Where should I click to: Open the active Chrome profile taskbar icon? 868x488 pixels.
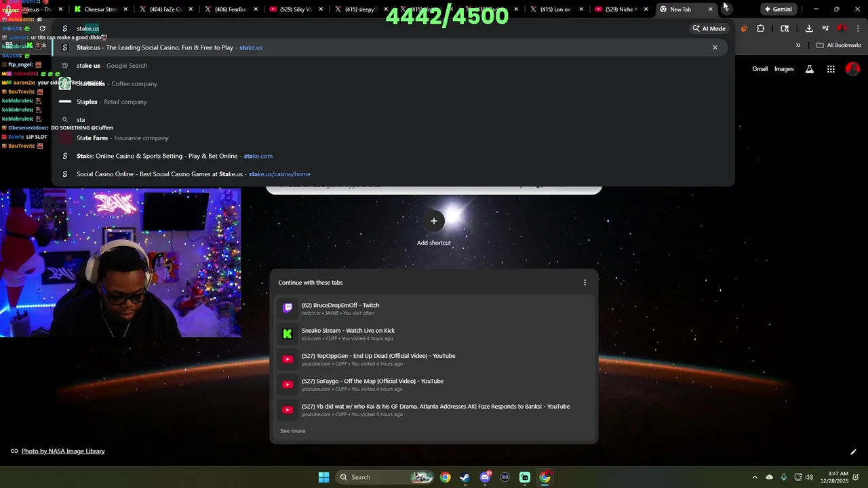point(545,477)
